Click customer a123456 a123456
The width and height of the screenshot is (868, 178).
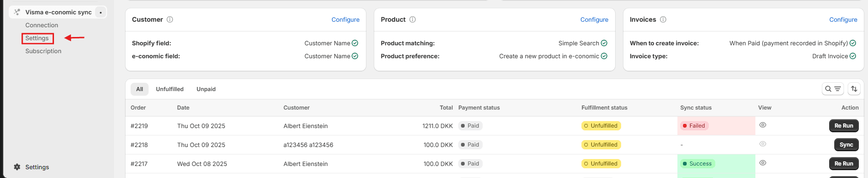tap(308, 145)
